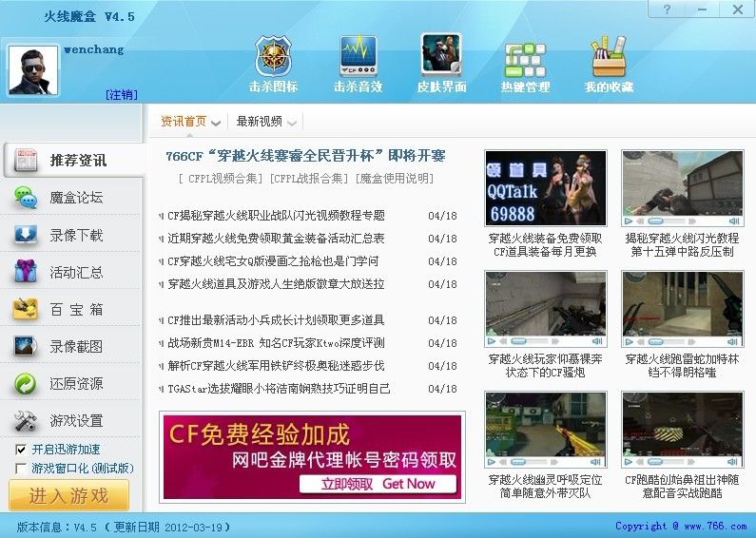Open the QQTalk 69888 thumbnail
This screenshot has width=756, height=538.
pos(545,188)
